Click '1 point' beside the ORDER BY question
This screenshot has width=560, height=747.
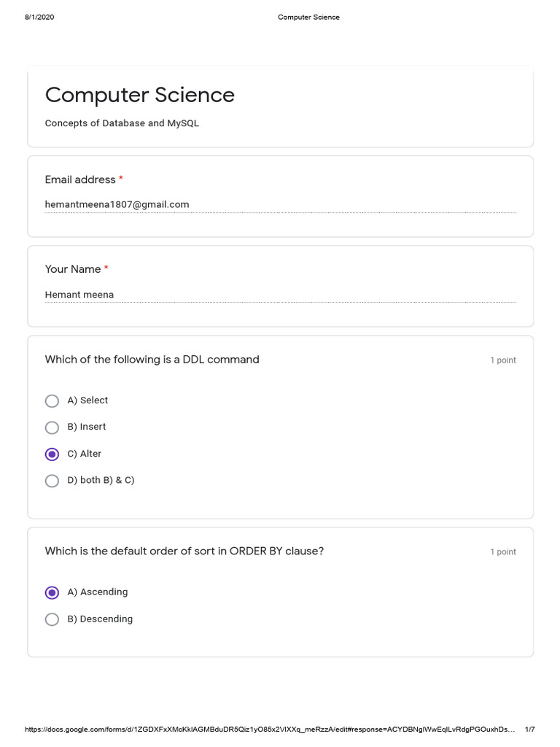(502, 552)
